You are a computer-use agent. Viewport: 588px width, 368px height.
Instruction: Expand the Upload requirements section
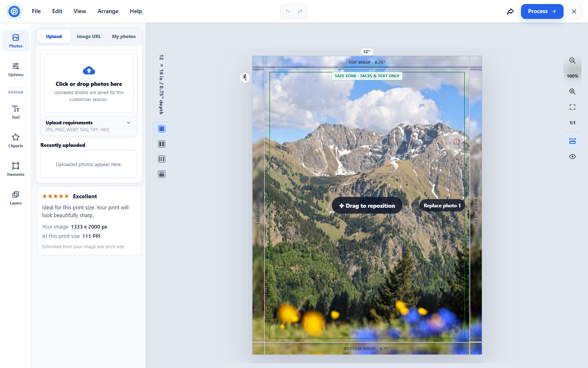tap(89, 126)
